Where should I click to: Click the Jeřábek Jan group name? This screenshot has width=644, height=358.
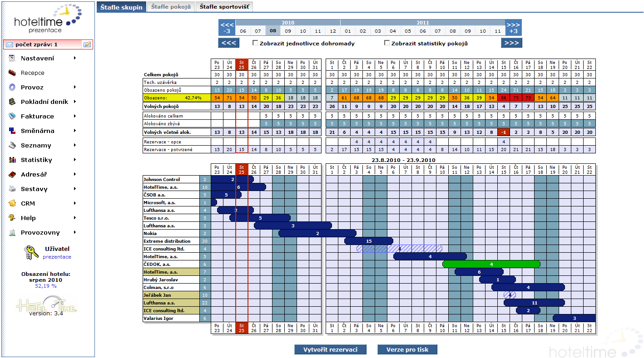pos(157,295)
